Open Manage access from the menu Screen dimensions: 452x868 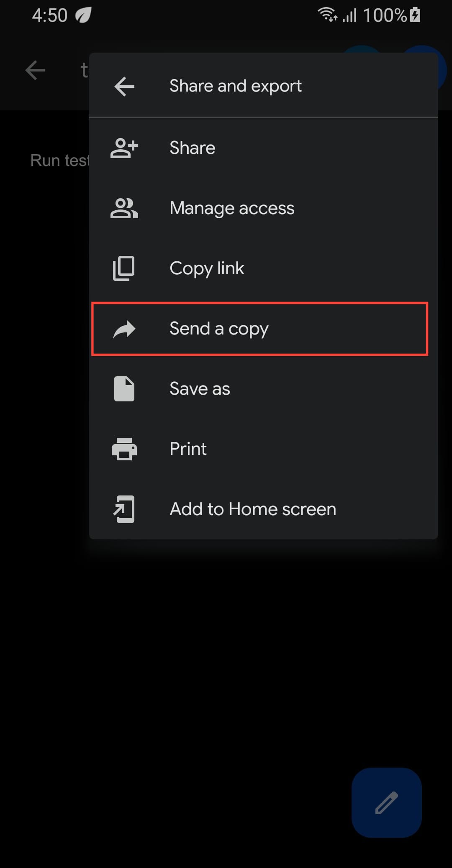tap(232, 208)
